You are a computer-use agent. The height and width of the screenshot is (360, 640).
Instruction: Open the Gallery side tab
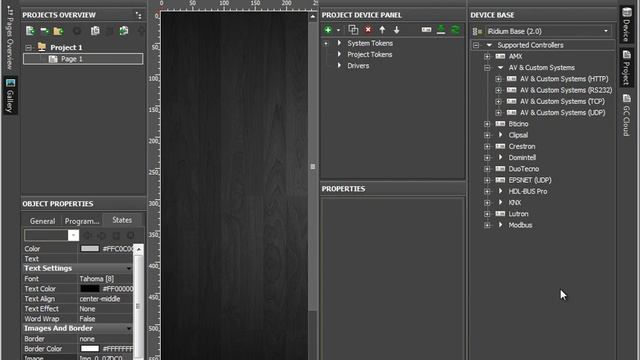coord(10,96)
